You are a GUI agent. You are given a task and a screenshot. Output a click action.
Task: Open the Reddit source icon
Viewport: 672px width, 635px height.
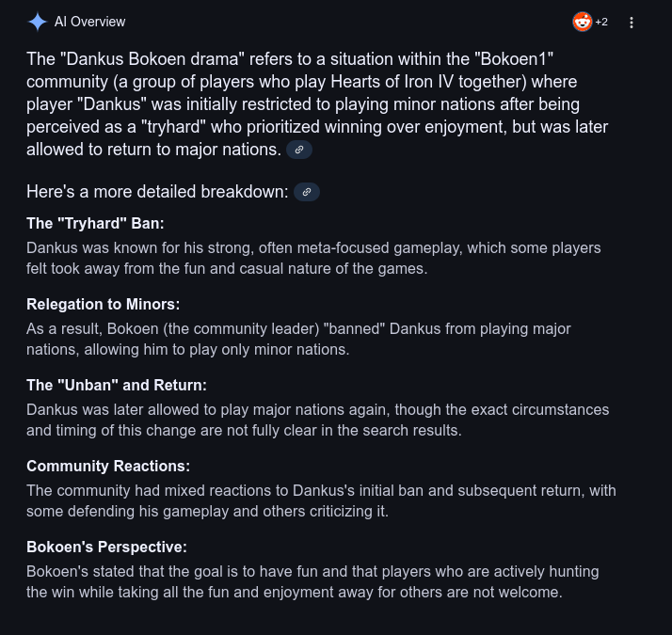[x=582, y=22]
